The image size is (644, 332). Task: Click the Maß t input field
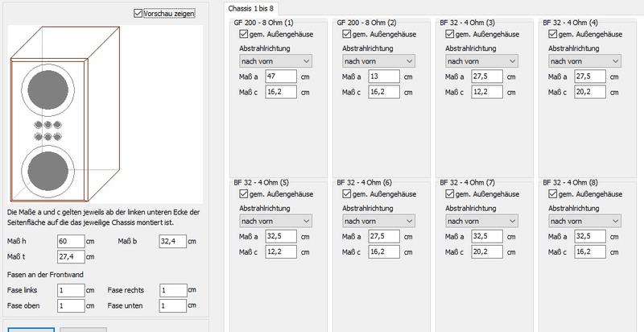click(71, 256)
